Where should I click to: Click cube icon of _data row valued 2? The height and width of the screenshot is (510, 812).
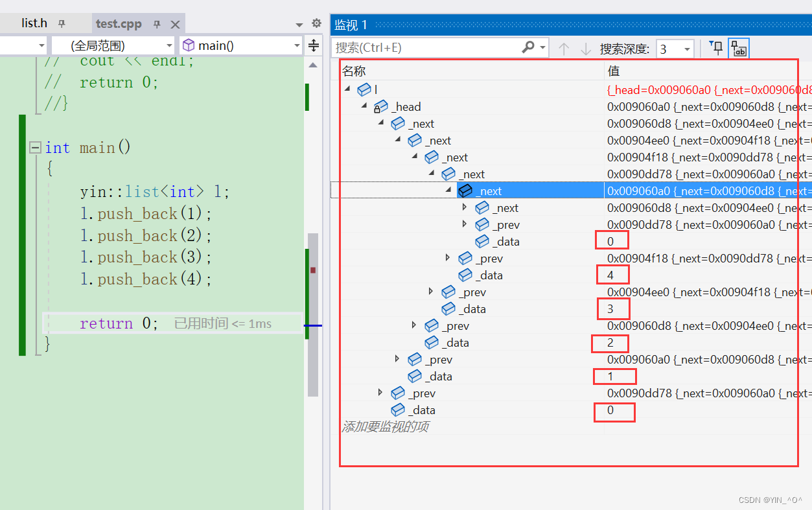click(432, 342)
